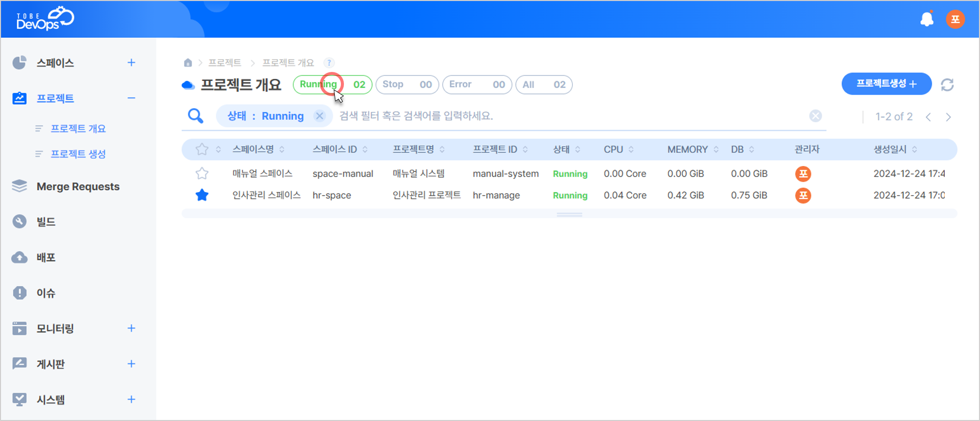
Task: Click the hr-space cell
Action: [332, 195]
